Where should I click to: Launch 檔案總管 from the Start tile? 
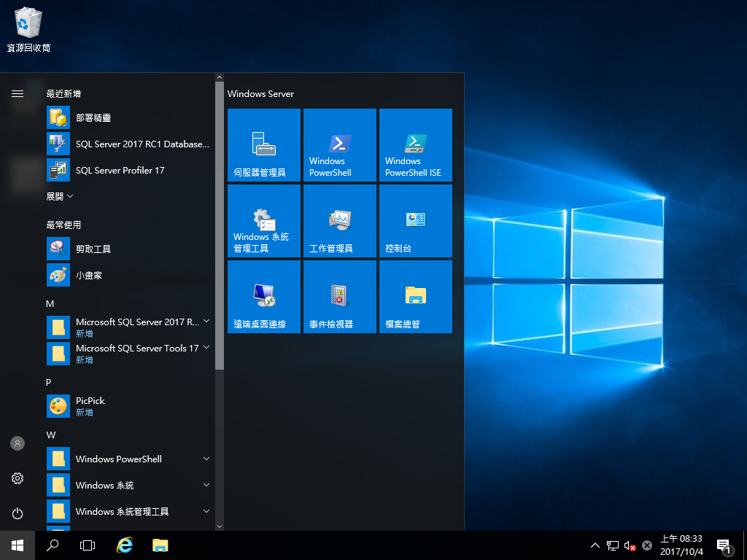pyautogui.click(x=415, y=296)
